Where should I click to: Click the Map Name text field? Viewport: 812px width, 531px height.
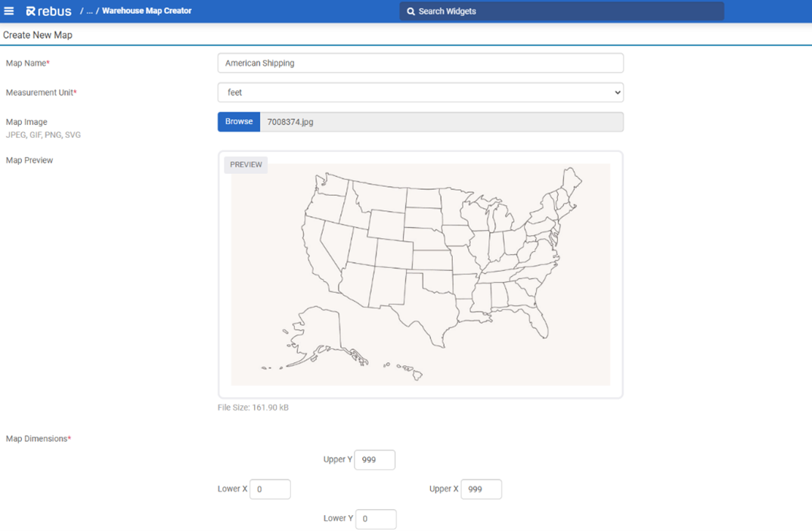click(420, 64)
